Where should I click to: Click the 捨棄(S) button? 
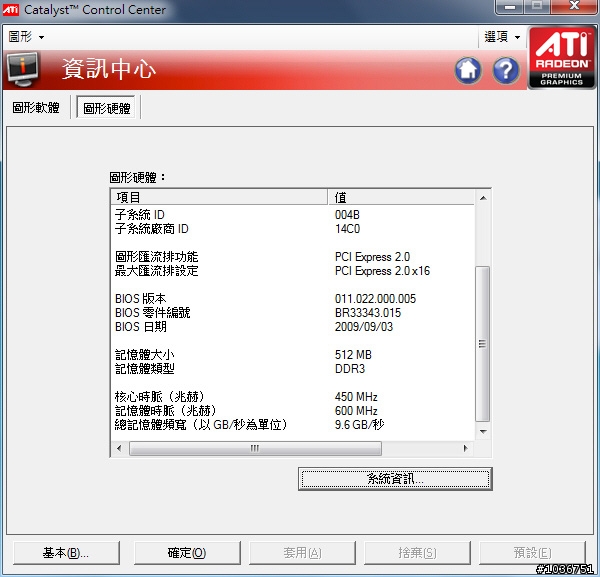(x=417, y=553)
